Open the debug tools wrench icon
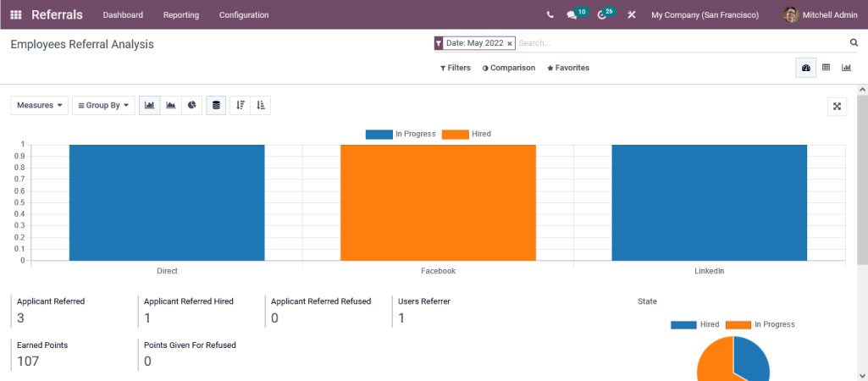This screenshot has height=381, width=868. pos(632,15)
